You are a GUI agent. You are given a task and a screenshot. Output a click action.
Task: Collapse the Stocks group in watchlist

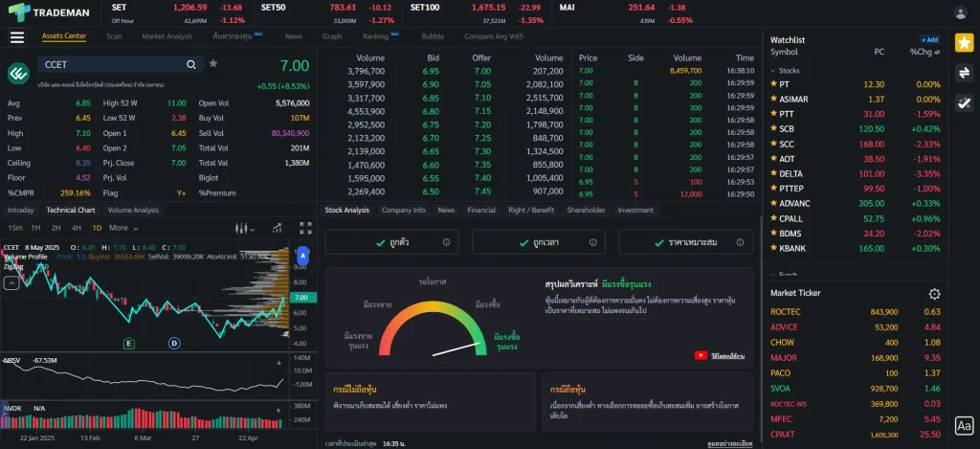(x=773, y=71)
